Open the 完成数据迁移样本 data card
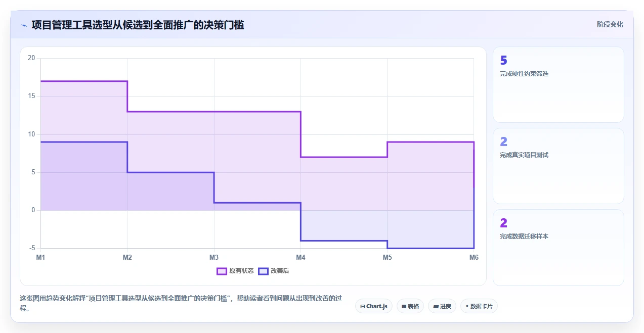644x333 pixels. point(559,248)
